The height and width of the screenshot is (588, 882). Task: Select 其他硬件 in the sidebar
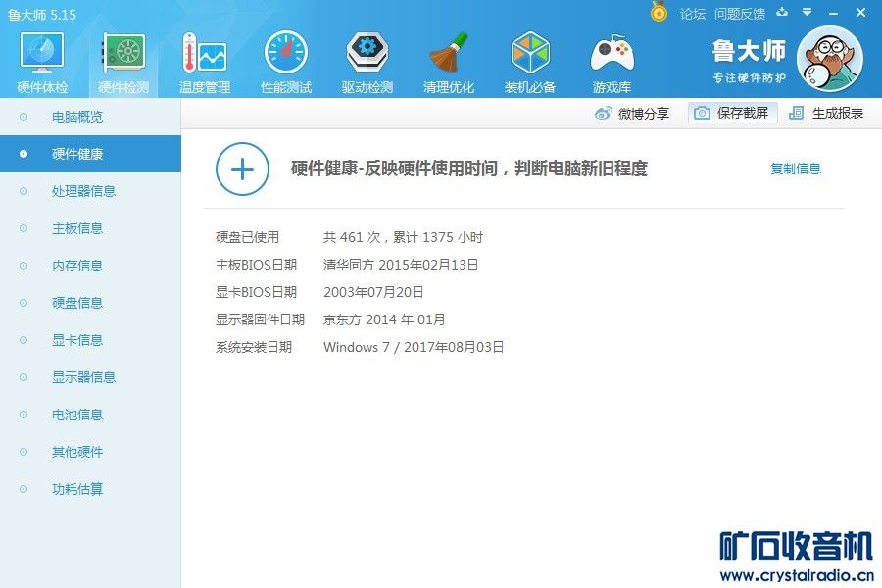(x=90, y=452)
